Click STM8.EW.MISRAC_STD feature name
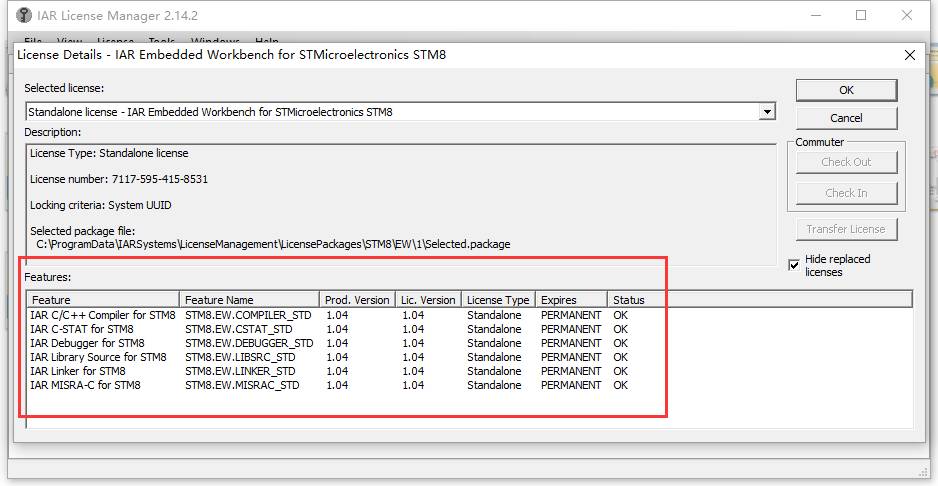938x486 pixels. coord(242,385)
